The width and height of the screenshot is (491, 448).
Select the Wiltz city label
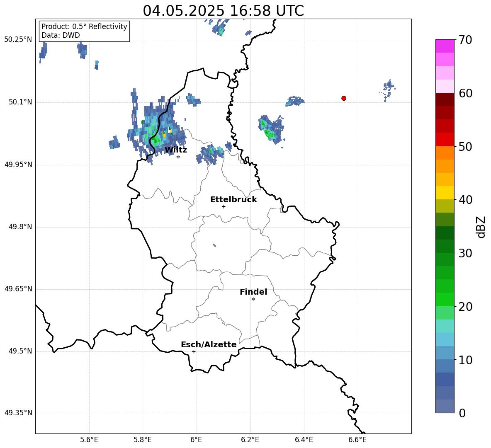coord(176,150)
